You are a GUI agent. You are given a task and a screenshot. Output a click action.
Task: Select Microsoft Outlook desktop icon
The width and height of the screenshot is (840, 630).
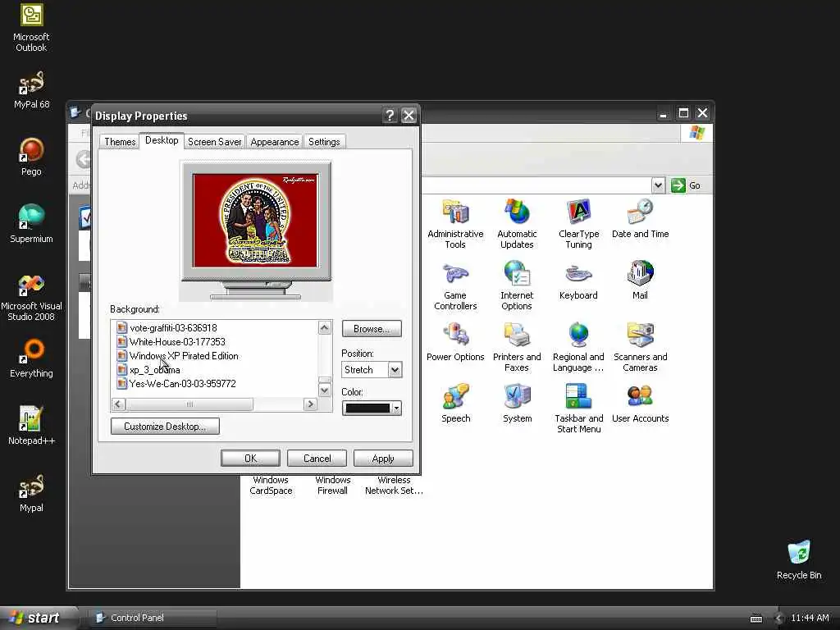point(31,28)
